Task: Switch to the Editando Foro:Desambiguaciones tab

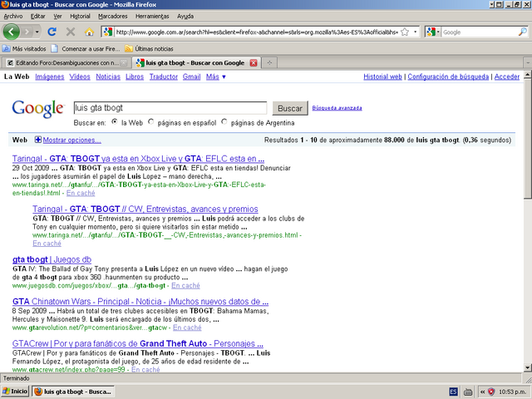Action: click(66, 63)
